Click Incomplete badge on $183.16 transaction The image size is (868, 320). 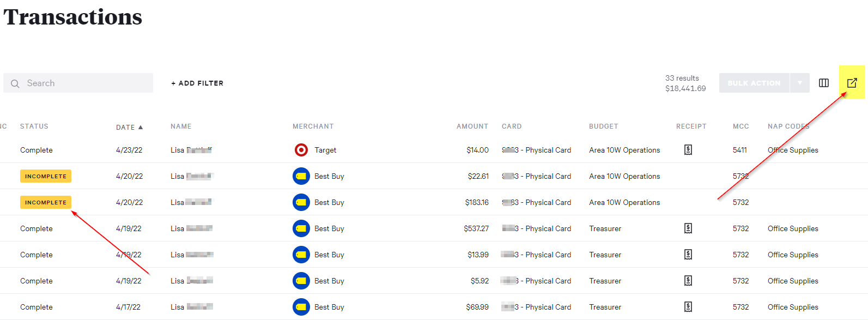pos(46,202)
